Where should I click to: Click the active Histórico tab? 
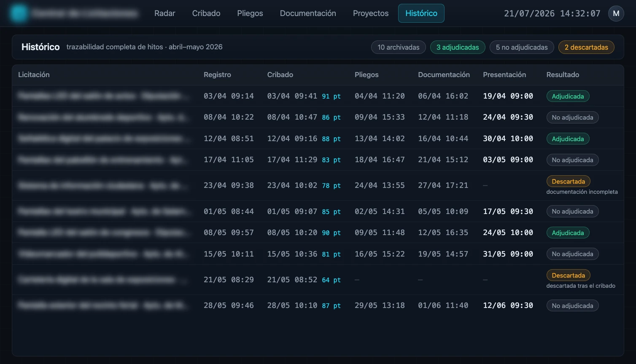click(421, 13)
